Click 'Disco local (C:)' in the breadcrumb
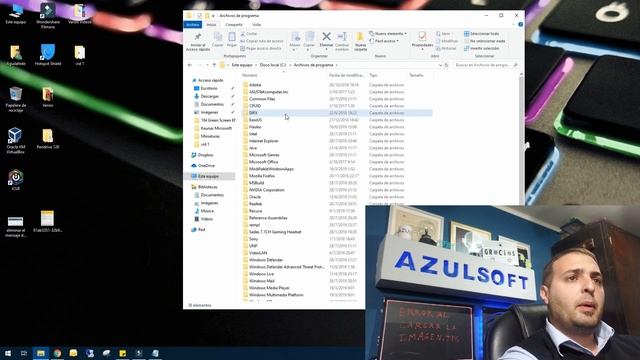640x360 pixels. click(x=273, y=65)
